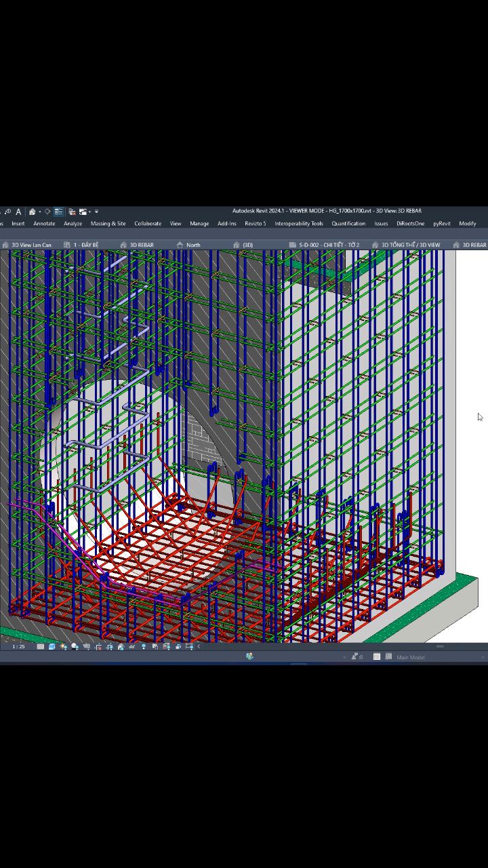The height and width of the screenshot is (868, 488).
Task: Open the Default 3D View house icon
Action: [32, 212]
